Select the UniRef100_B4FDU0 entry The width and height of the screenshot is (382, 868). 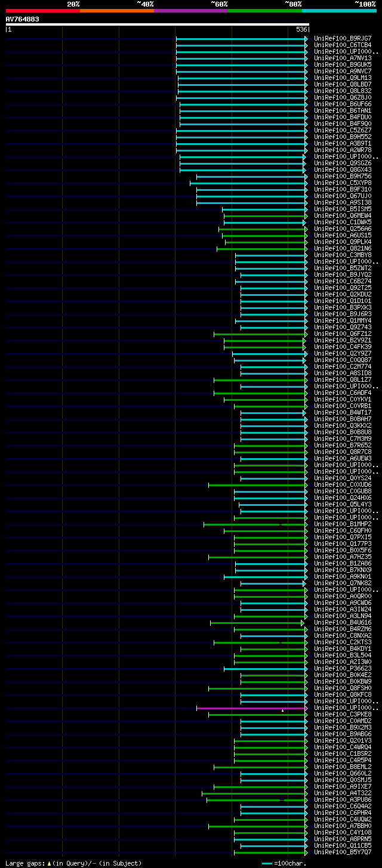click(343, 117)
